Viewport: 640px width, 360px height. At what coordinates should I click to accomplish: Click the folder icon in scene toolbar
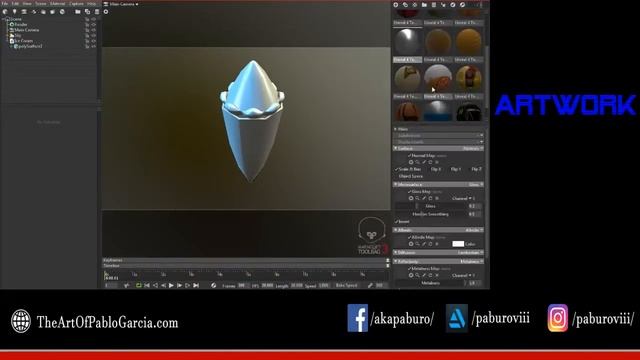point(78,12)
